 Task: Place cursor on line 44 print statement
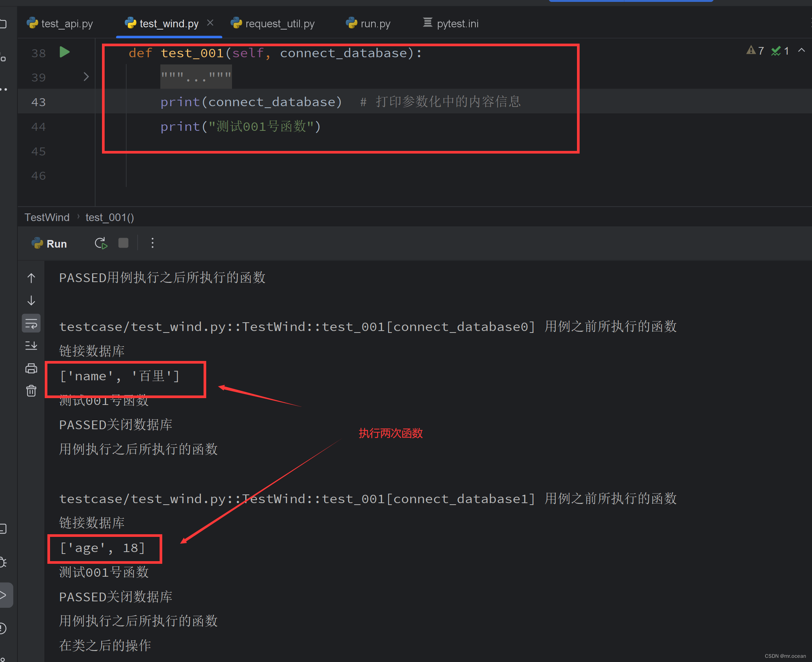(241, 126)
